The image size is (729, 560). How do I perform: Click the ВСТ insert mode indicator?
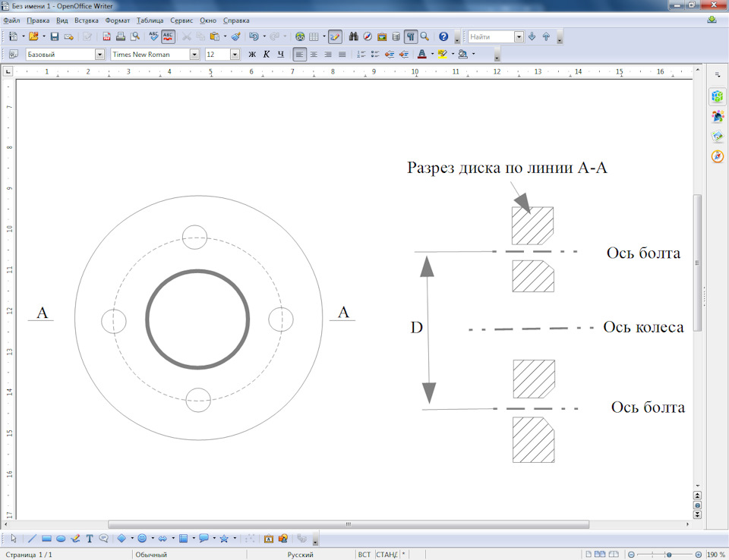click(364, 555)
